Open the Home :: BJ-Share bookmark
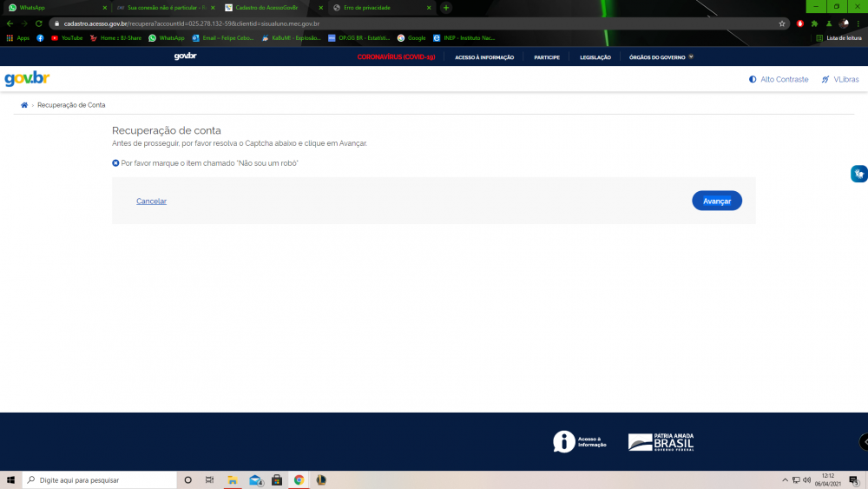Viewport: 868px width, 489px height. coord(115,38)
